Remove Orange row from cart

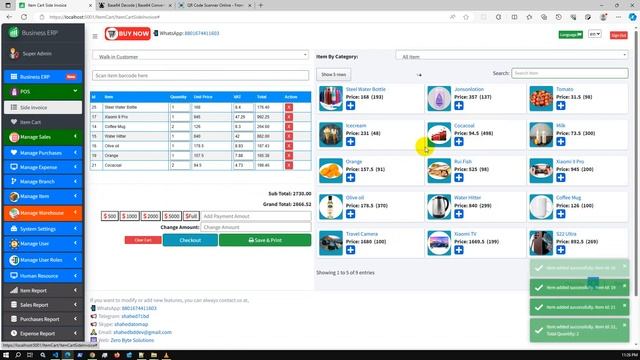click(x=289, y=156)
